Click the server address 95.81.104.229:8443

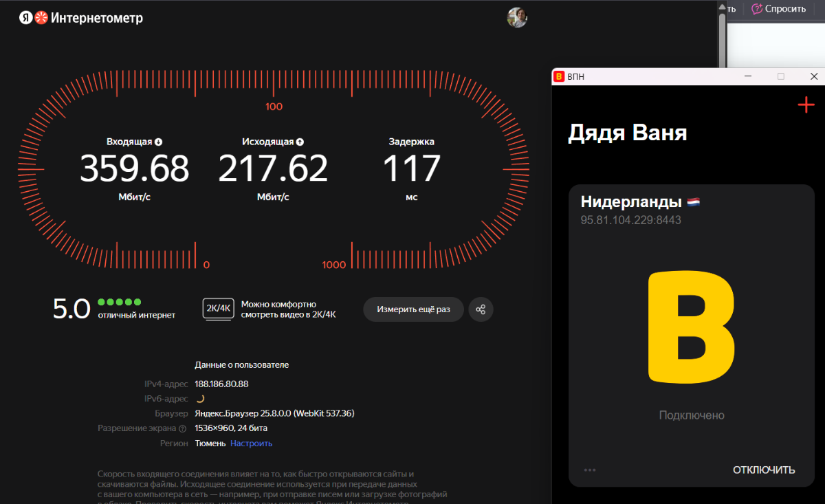630,220
